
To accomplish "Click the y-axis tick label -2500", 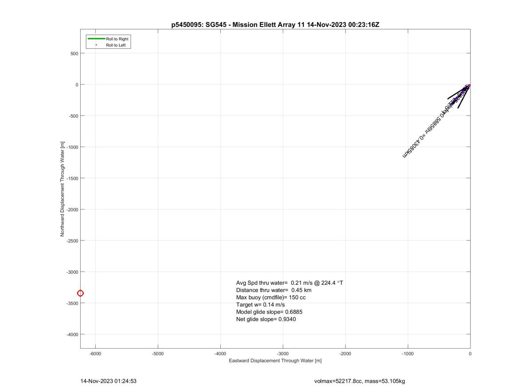I will (72, 241).
